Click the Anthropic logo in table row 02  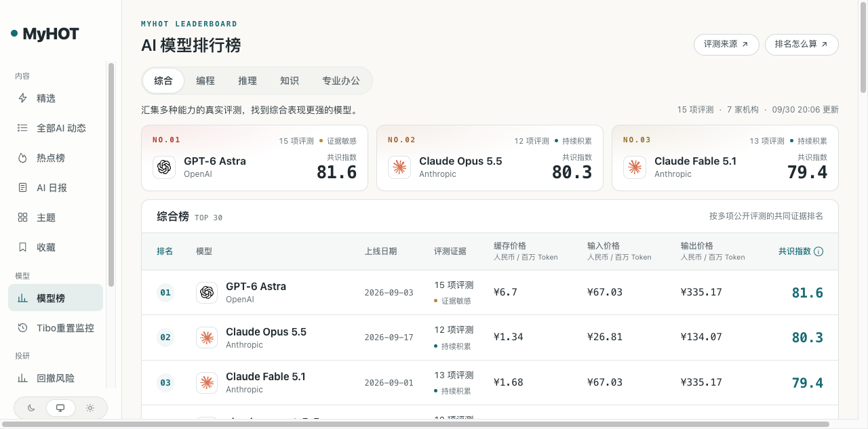point(207,338)
